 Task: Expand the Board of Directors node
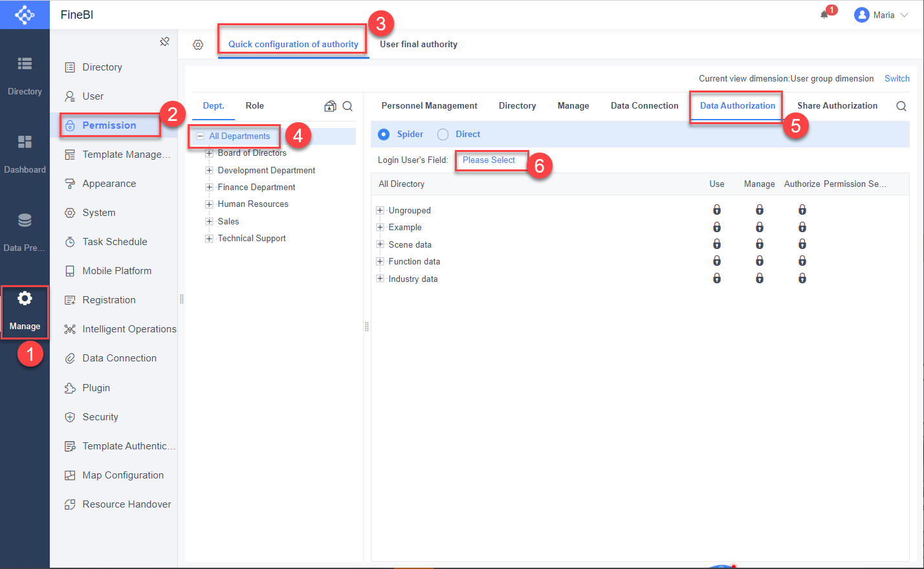coord(209,153)
